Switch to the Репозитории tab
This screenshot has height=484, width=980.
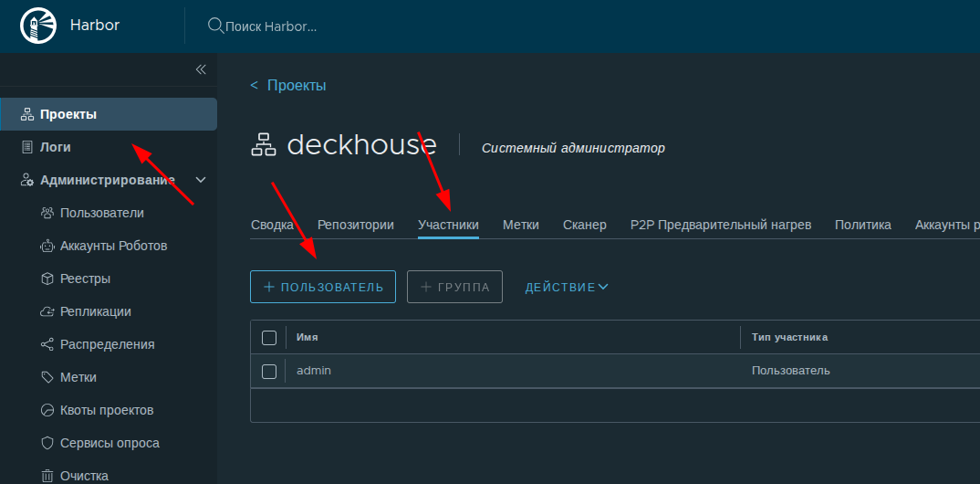[355, 225]
